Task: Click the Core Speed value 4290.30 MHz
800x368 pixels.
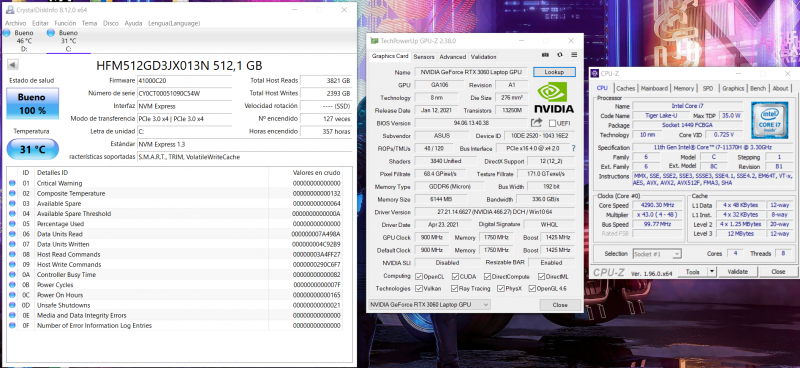Action: [657, 206]
